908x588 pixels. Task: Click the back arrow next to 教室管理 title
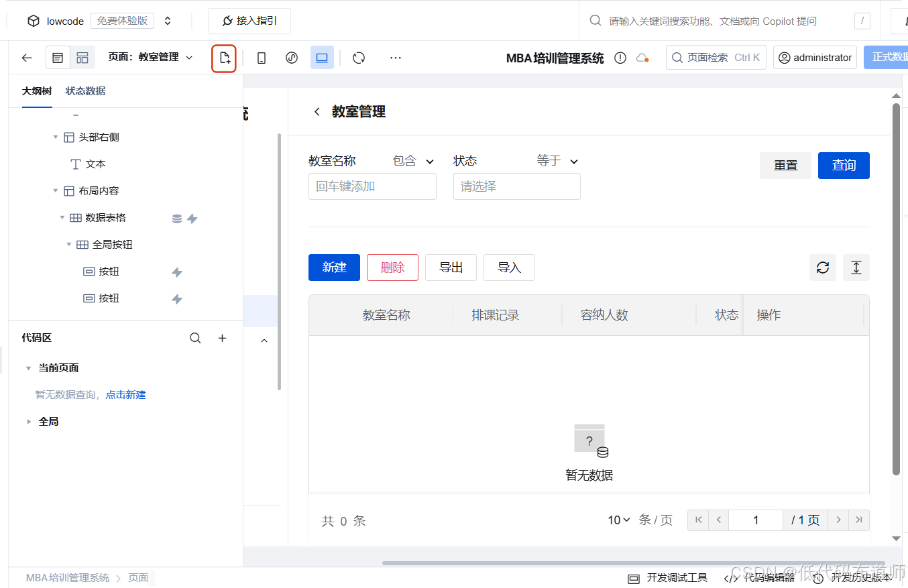click(x=317, y=111)
